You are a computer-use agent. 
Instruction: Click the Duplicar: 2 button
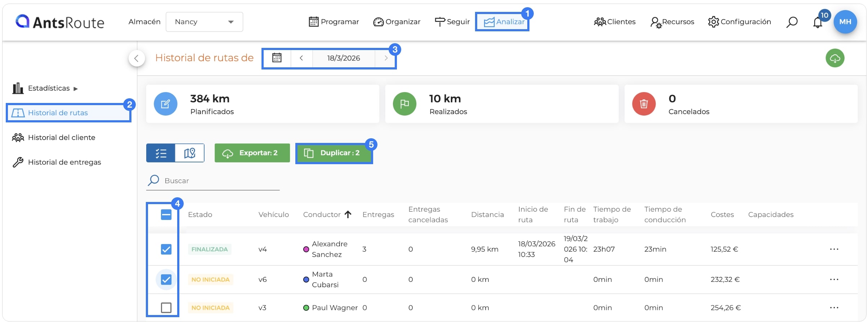[334, 153]
